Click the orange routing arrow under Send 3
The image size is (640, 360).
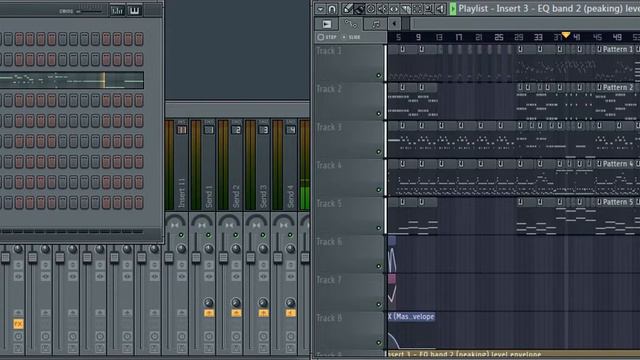pyautogui.click(x=264, y=313)
